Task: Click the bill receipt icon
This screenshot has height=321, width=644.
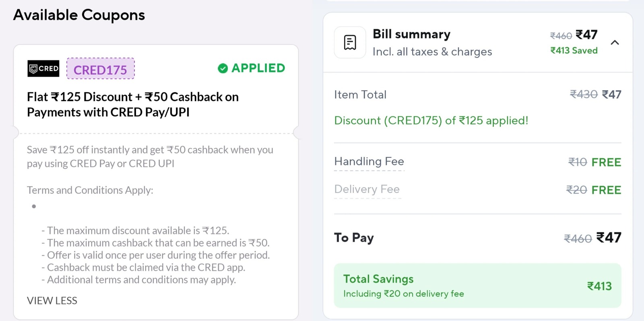Action: [350, 42]
